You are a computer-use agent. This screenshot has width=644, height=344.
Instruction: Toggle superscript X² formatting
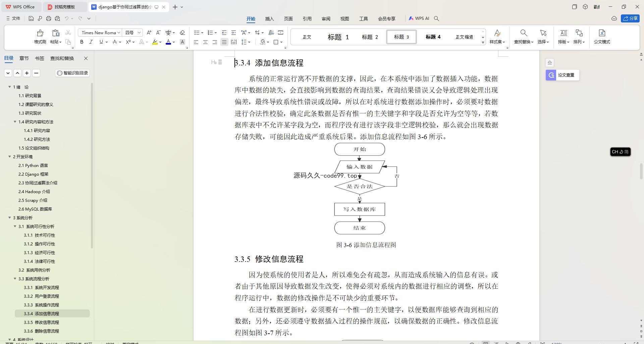coord(128,42)
